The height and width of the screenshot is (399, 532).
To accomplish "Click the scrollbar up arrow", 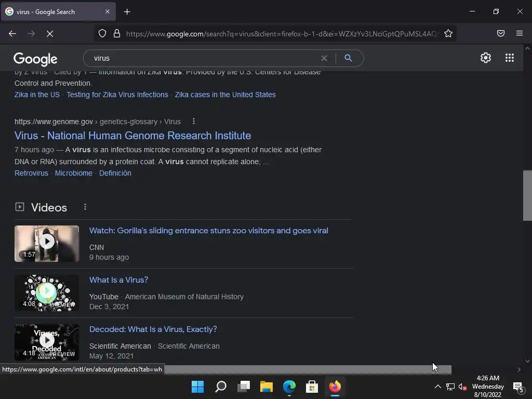I will [527, 48].
